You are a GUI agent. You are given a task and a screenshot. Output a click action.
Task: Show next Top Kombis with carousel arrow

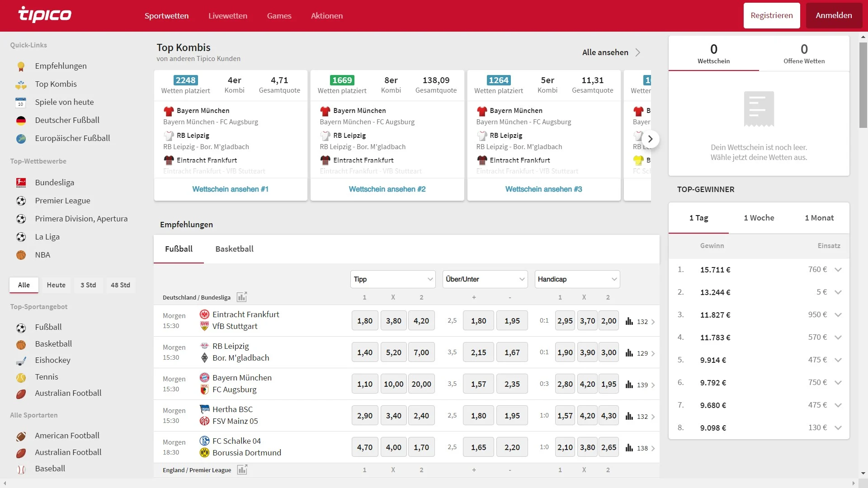(x=650, y=139)
